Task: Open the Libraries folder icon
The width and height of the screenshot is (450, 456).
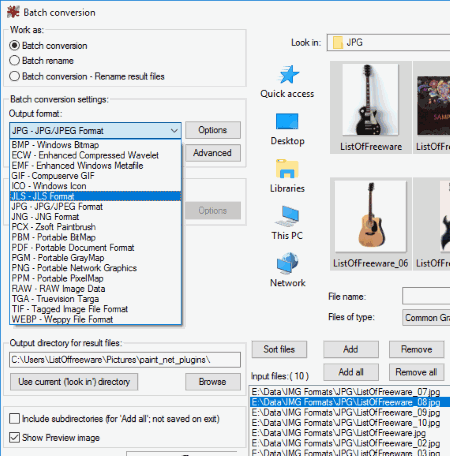Action: pos(287,169)
